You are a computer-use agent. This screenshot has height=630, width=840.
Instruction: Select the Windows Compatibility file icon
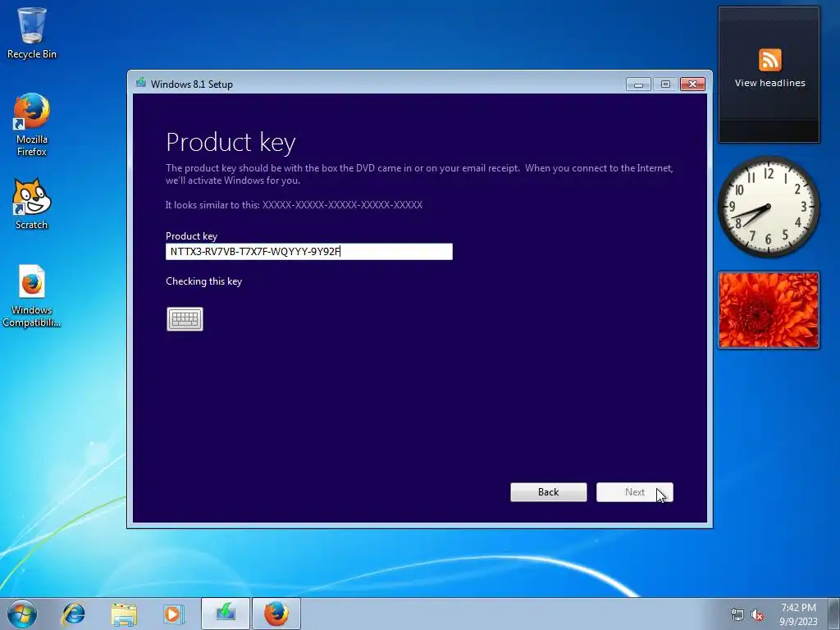(32, 295)
